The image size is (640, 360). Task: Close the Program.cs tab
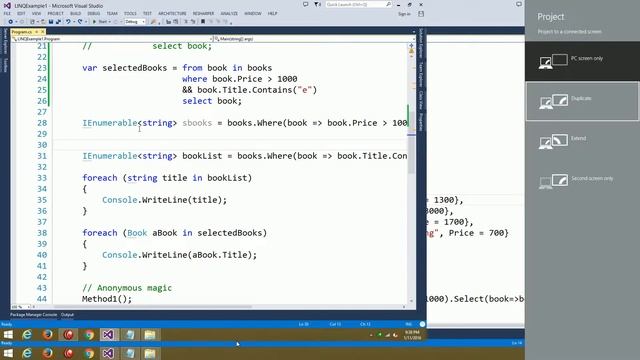tap(42, 31)
